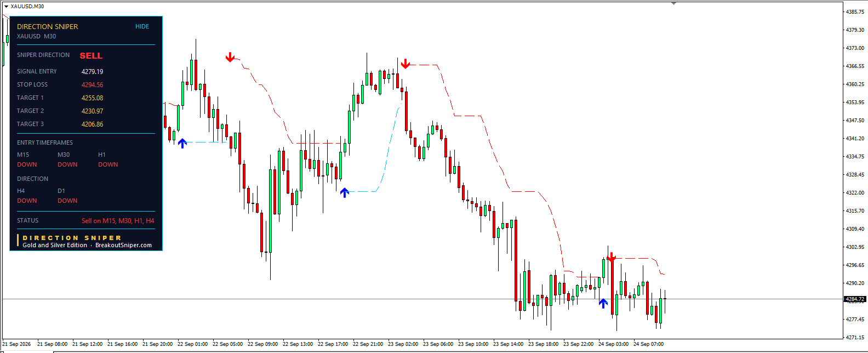Click the DOWN value under M15

click(x=27, y=164)
